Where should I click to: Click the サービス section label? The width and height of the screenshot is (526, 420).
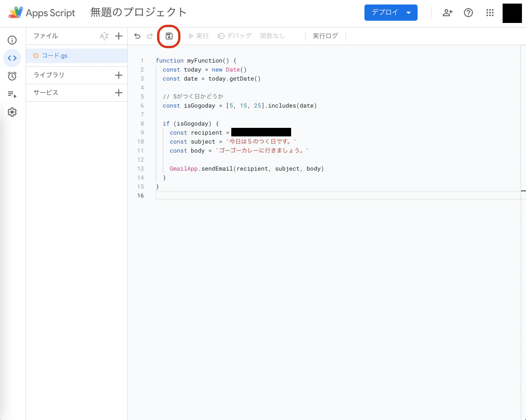pyautogui.click(x=46, y=93)
